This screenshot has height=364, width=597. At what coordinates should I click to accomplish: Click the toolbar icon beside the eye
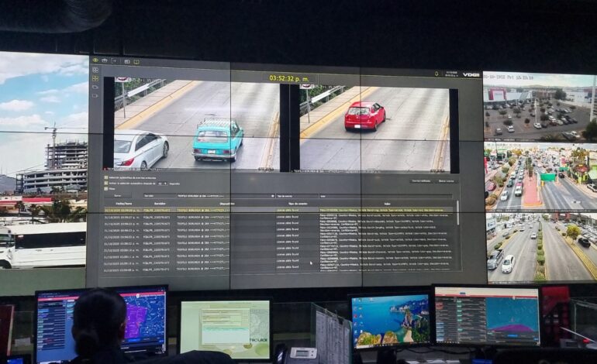[105, 60]
